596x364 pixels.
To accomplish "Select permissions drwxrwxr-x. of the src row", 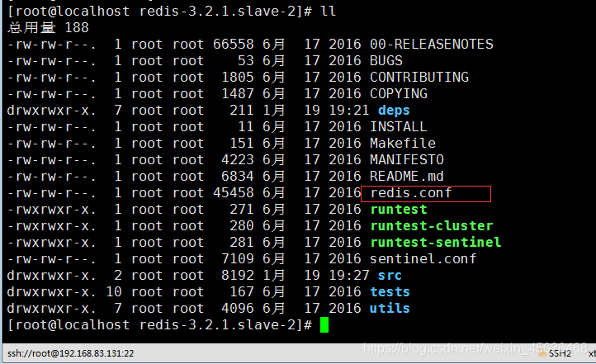I will click(51, 276).
